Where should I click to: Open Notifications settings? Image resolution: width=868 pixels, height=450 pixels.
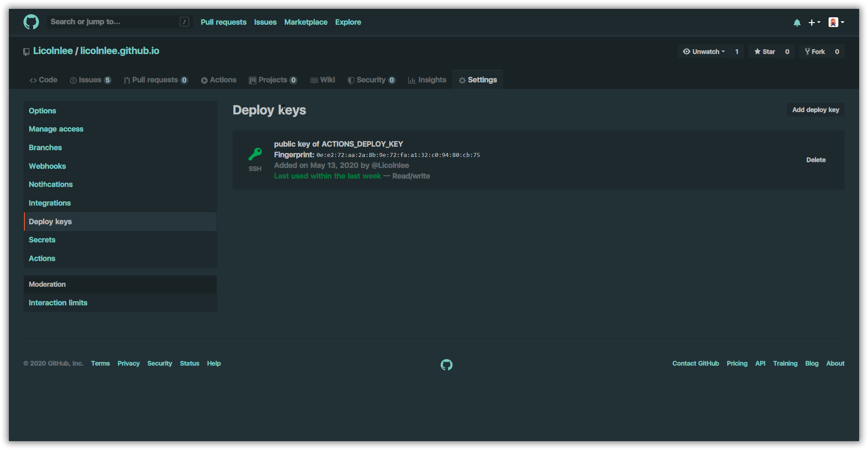(120, 184)
